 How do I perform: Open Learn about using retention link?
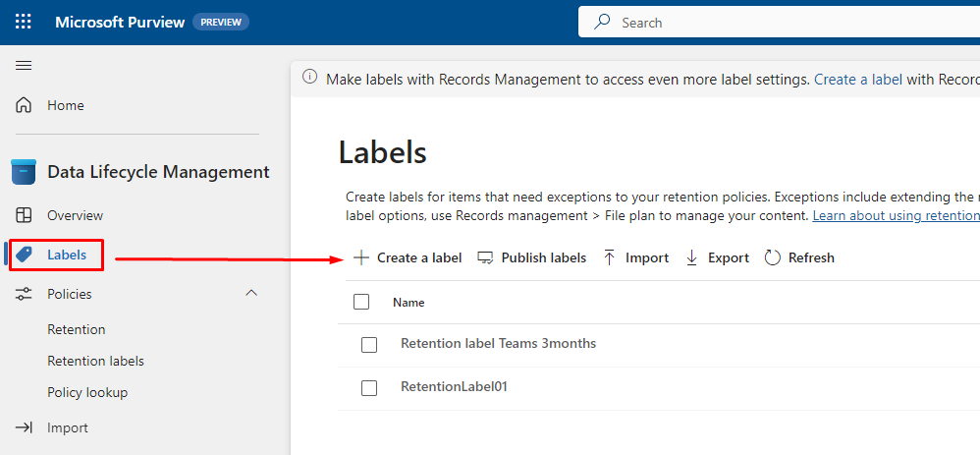coord(895,215)
